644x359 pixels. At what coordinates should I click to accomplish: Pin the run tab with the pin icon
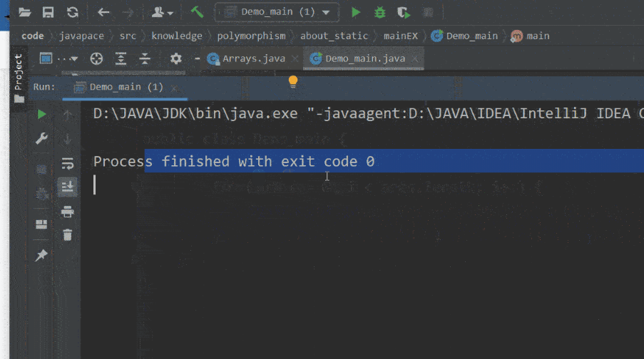41,255
